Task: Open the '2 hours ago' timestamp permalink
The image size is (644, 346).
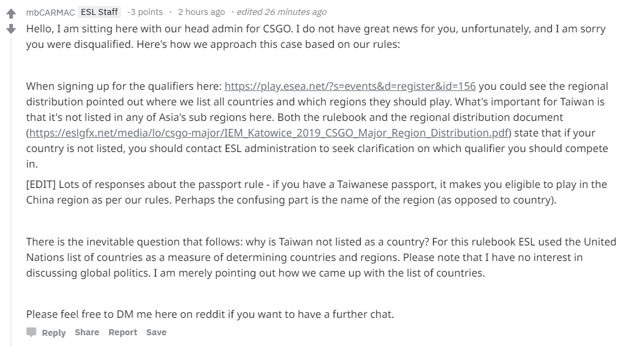Action: pos(201,12)
